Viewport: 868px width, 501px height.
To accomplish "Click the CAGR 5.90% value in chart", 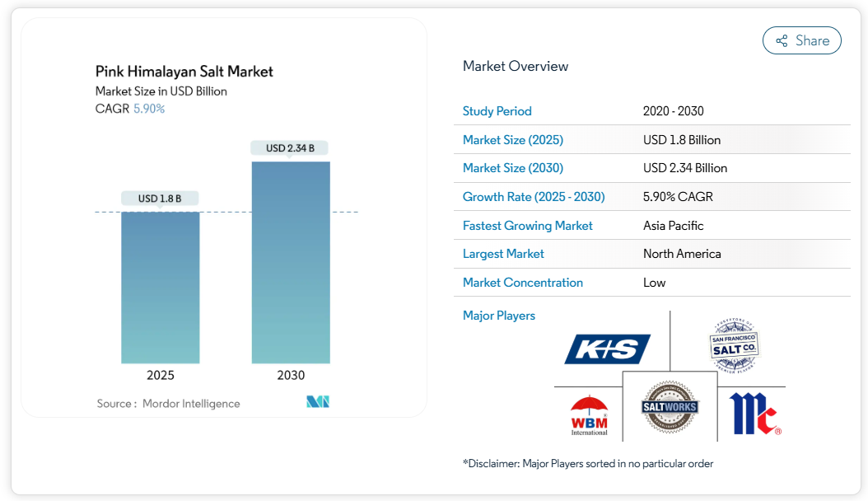I will (149, 109).
